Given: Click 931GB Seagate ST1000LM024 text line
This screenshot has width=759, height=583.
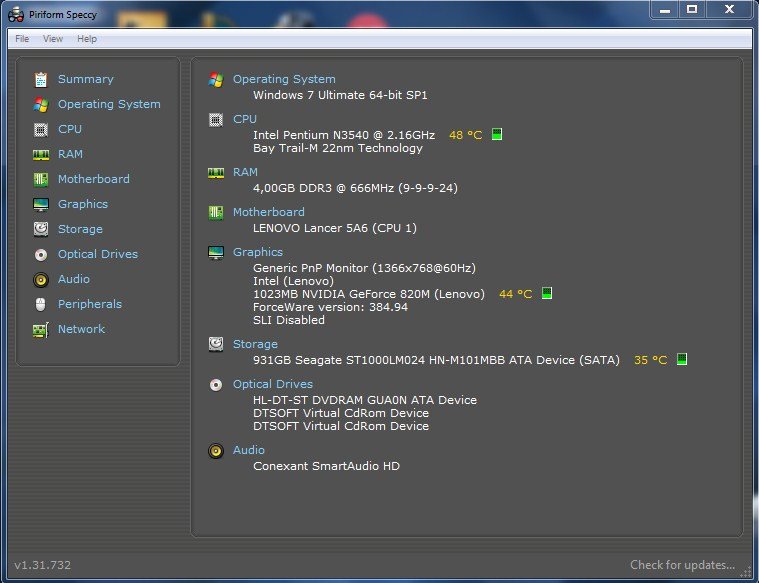Looking at the screenshot, I should [x=436, y=360].
